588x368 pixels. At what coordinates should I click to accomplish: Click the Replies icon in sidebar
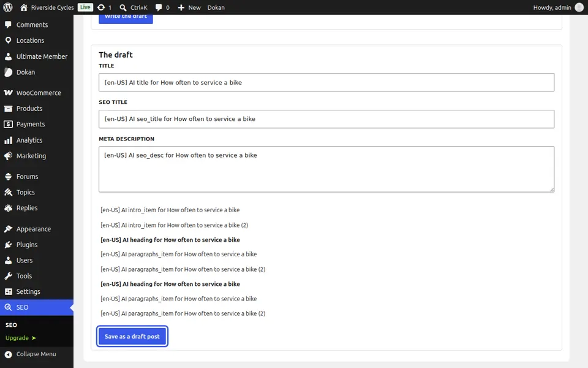8,208
